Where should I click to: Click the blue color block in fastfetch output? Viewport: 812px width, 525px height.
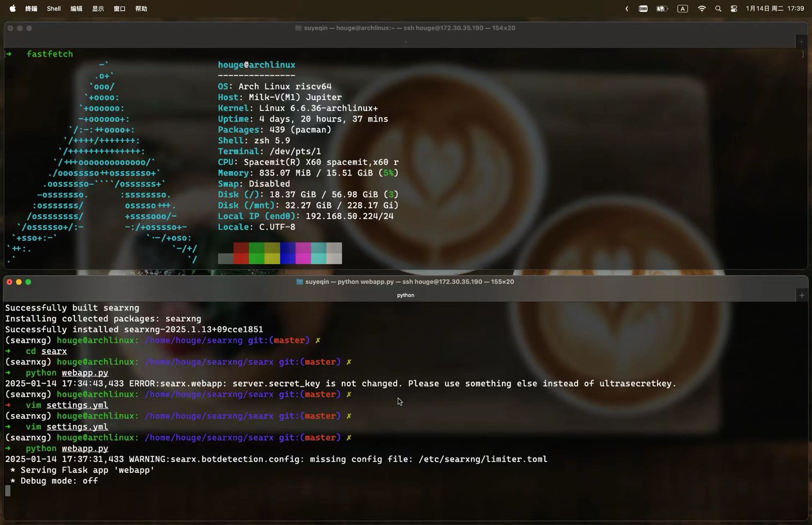288,253
